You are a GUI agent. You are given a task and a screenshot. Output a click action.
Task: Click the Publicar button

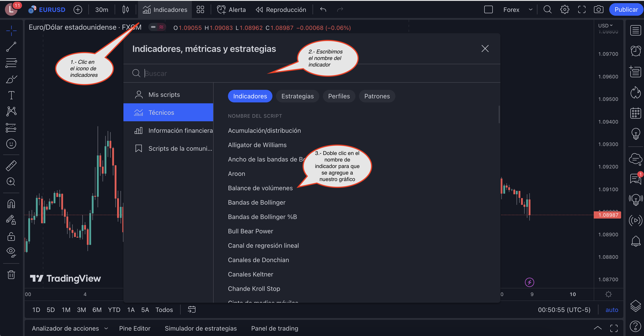click(626, 9)
